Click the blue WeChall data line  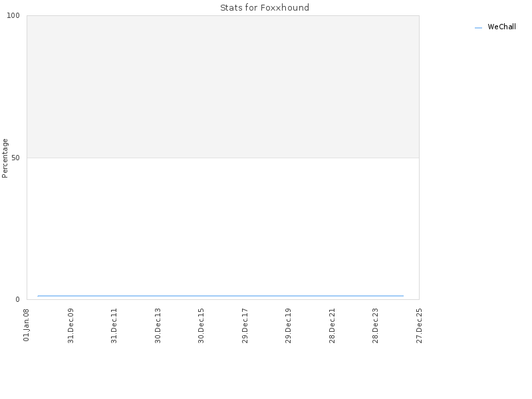(221, 296)
